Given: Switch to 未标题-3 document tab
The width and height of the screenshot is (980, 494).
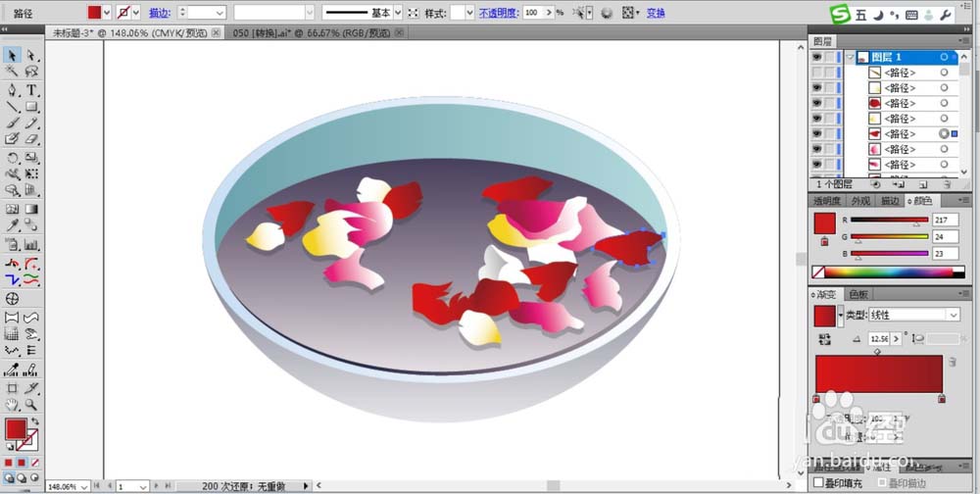Looking at the screenshot, I should [130, 32].
